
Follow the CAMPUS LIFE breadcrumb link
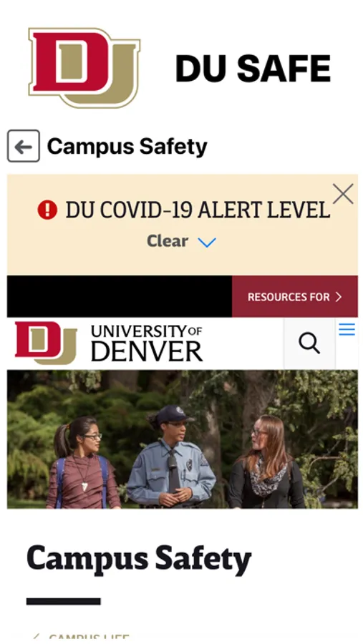[89, 639]
